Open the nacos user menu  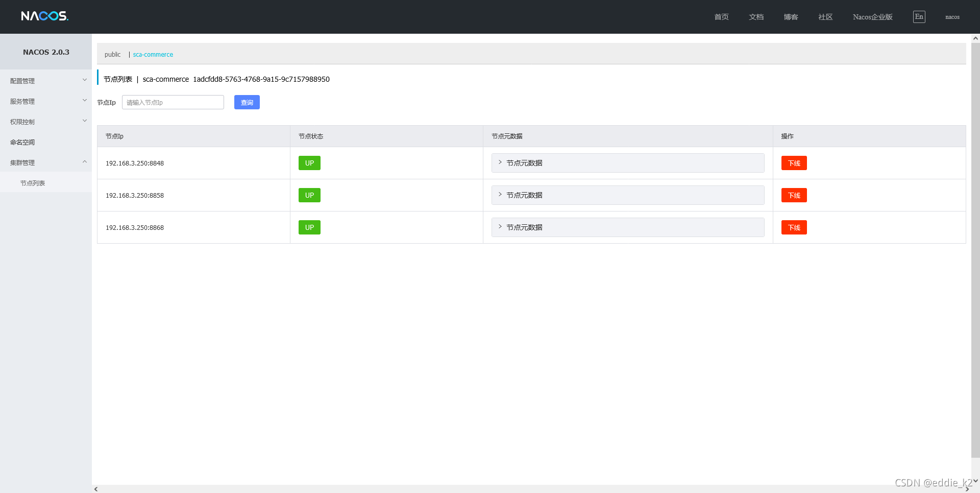[x=952, y=17]
